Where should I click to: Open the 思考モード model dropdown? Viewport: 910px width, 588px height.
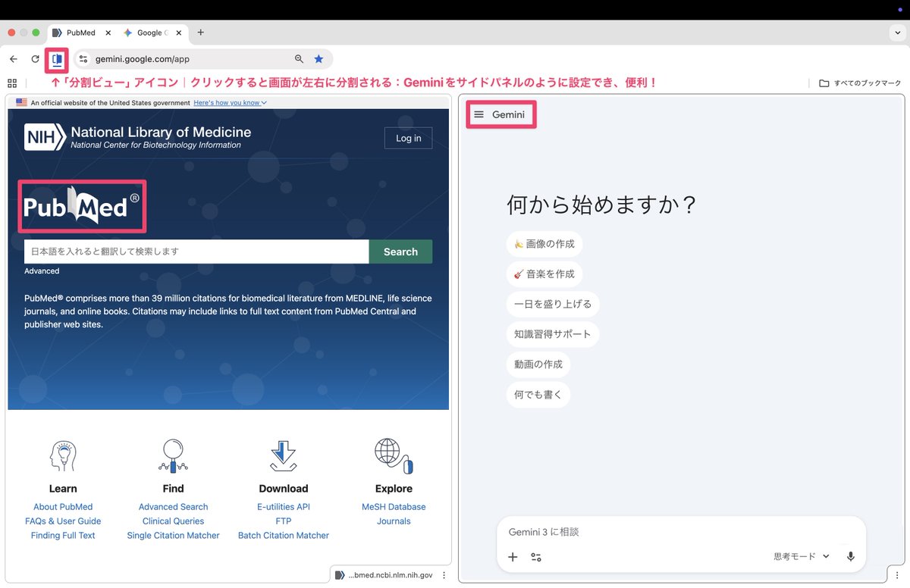coord(802,556)
